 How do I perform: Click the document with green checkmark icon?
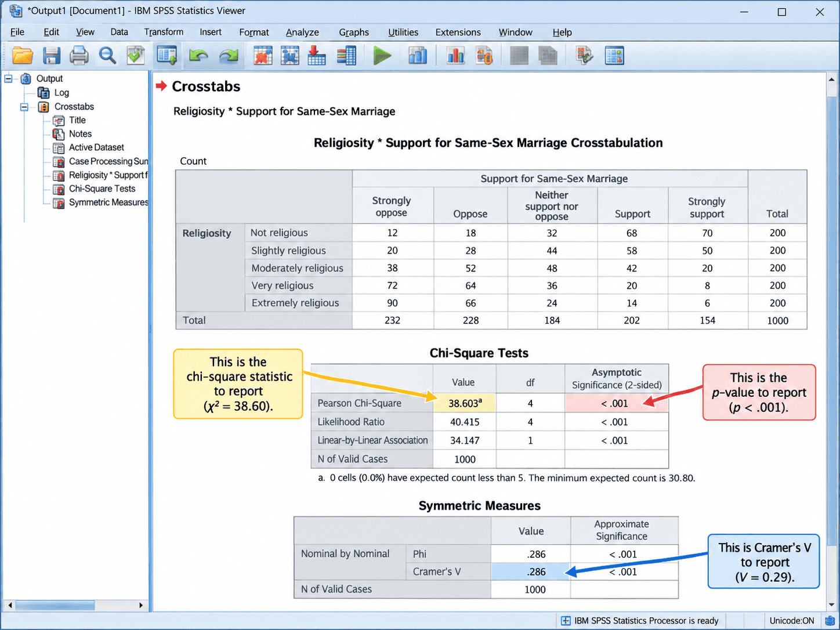[136, 56]
